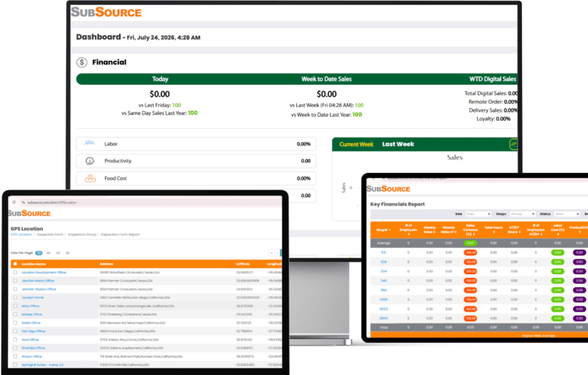The height and width of the screenshot is (375, 588).
Task: Check the Ralph Office row checkbox
Action: pyautogui.click(x=15, y=323)
